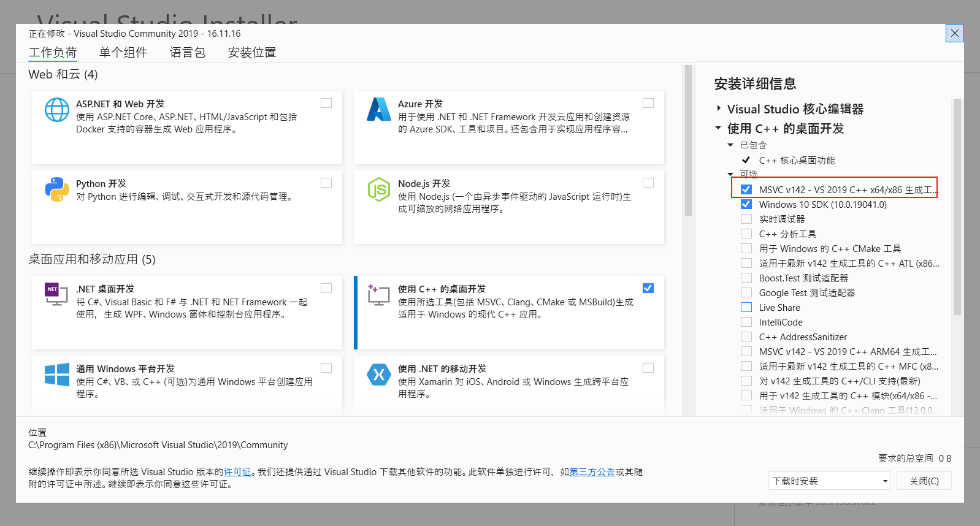Check the C++ 分析工具 option
The width and height of the screenshot is (980, 526).
point(746,234)
